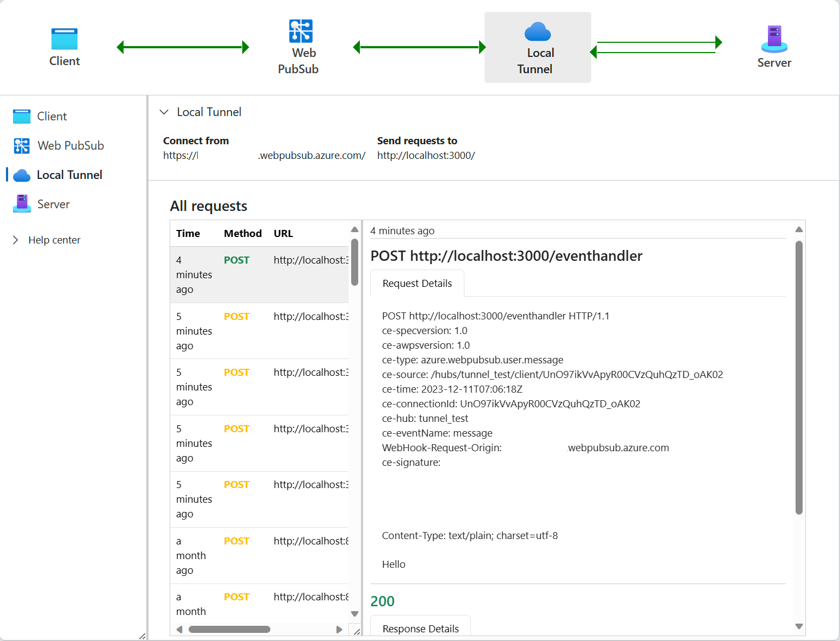The image size is (840, 641).
Task: Switch to the Request Details tab
Action: [x=417, y=283]
